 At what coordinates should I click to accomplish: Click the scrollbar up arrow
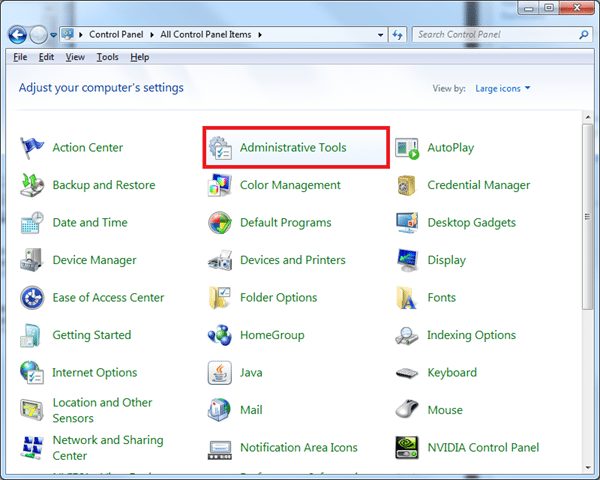pyautogui.click(x=588, y=117)
